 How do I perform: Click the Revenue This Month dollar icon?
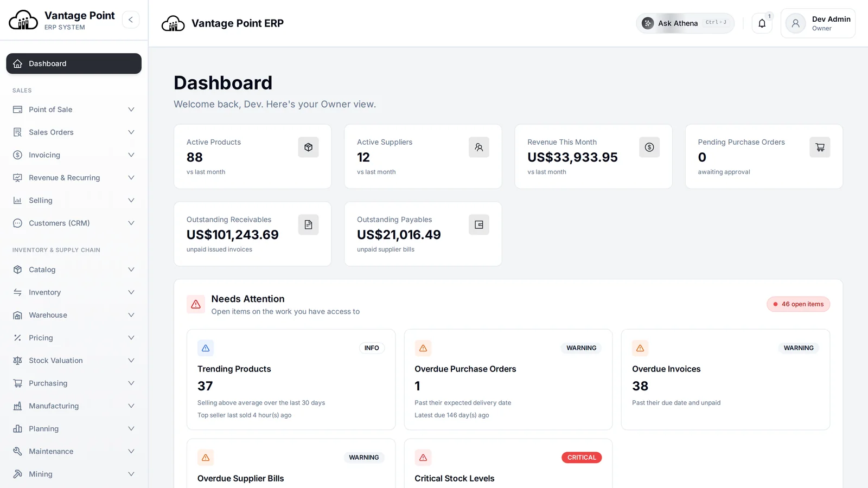click(649, 147)
